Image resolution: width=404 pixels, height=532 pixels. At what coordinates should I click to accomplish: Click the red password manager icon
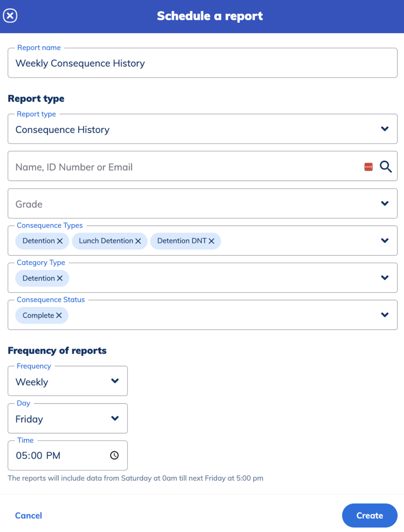tap(368, 167)
